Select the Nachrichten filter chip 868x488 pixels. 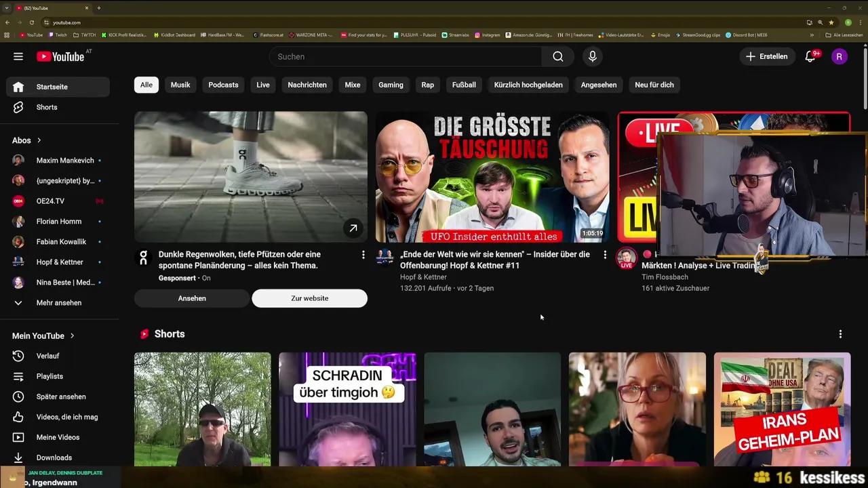tap(307, 85)
